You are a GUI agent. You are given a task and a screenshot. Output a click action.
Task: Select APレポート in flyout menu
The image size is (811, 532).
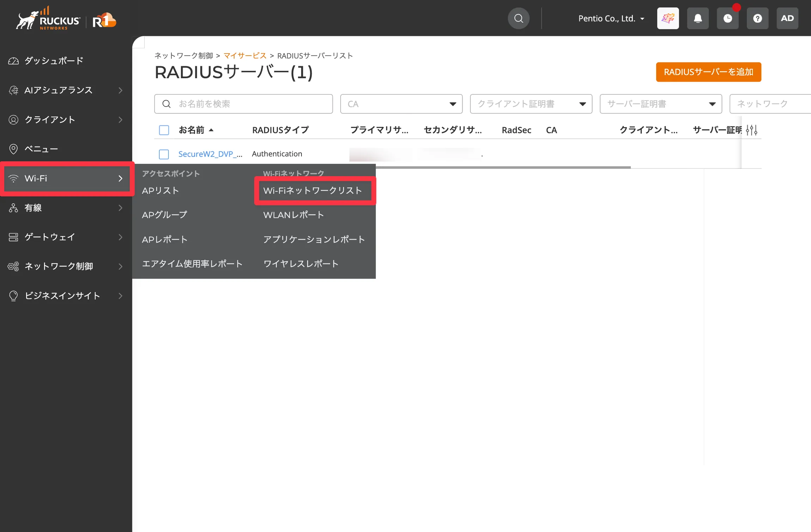click(165, 240)
